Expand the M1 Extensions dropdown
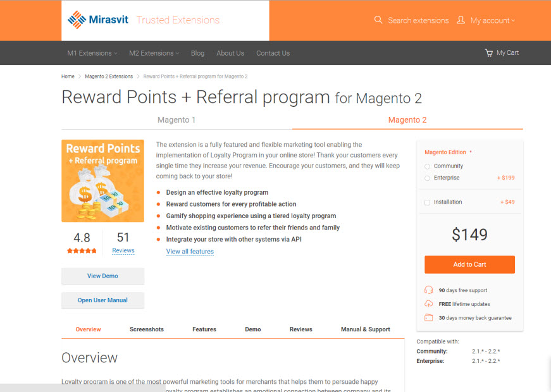Screen dimensions: 551x392 click(92, 53)
